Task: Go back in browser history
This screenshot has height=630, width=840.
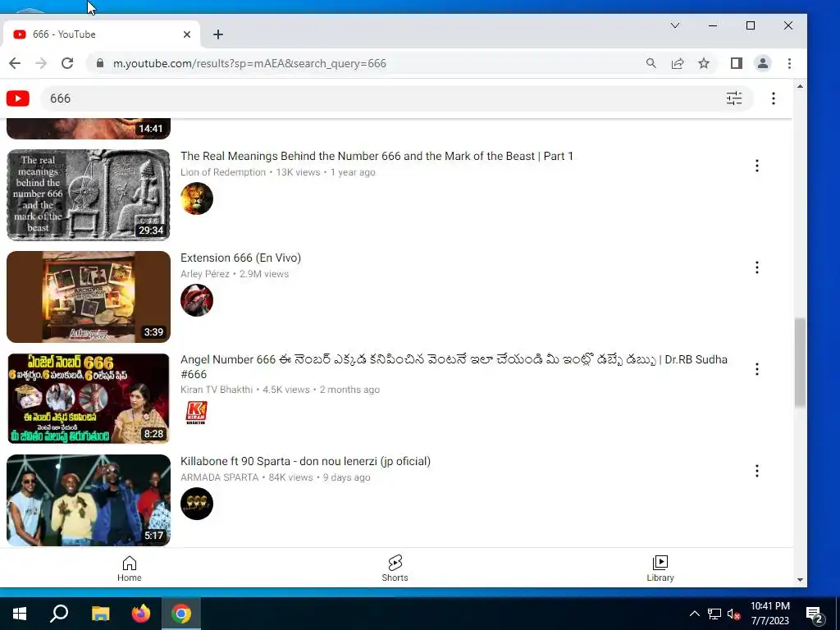Action: (x=15, y=63)
